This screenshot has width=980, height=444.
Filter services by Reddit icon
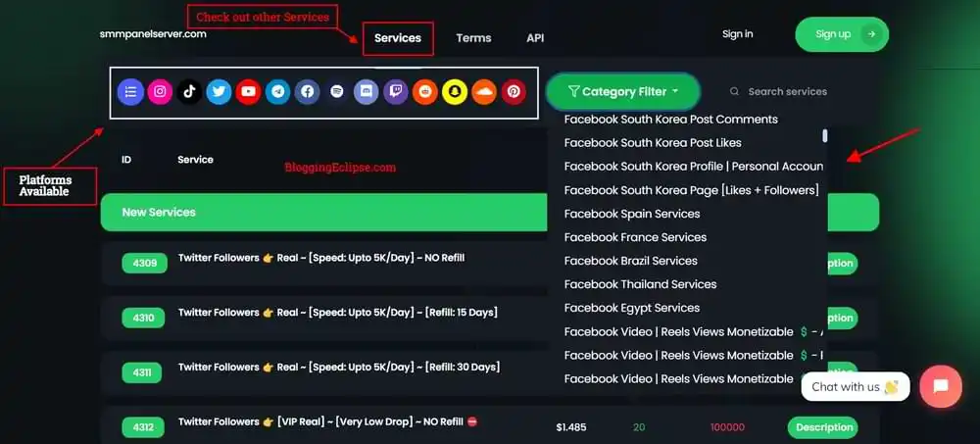click(x=425, y=92)
